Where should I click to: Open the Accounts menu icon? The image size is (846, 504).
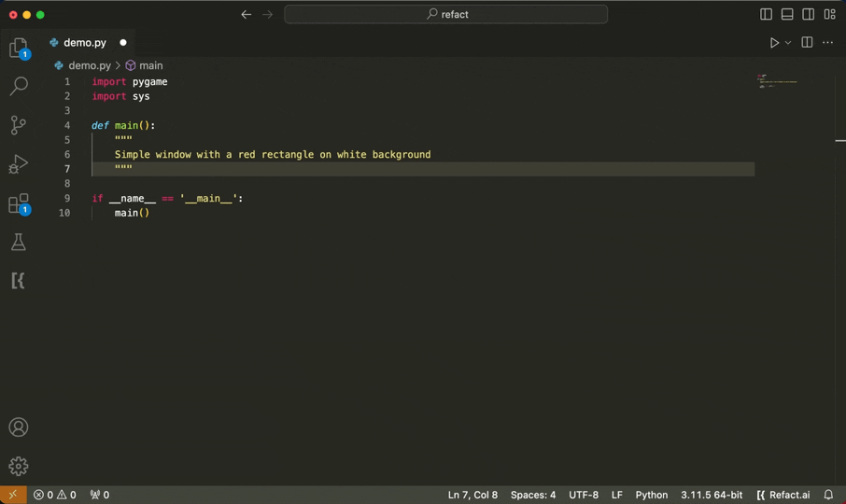[x=19, y=427]
